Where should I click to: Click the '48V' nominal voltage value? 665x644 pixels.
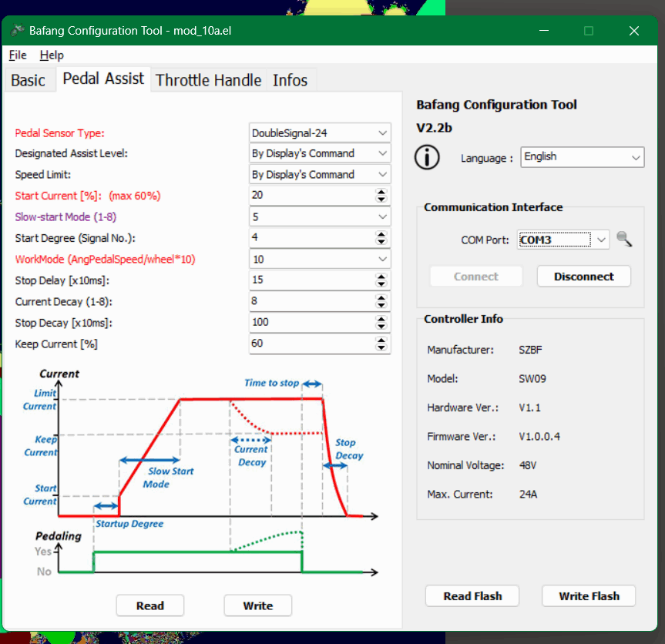point(528,465)
